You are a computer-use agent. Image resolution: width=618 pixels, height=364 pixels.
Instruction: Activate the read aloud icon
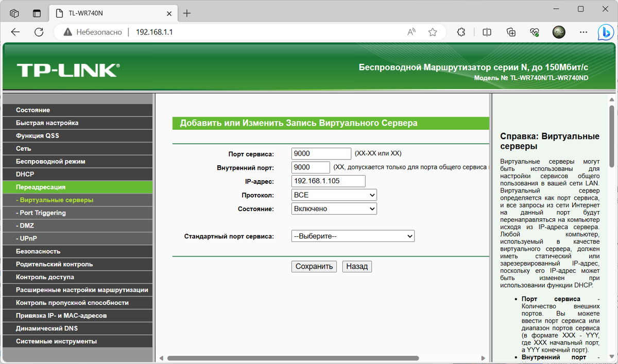411,32
